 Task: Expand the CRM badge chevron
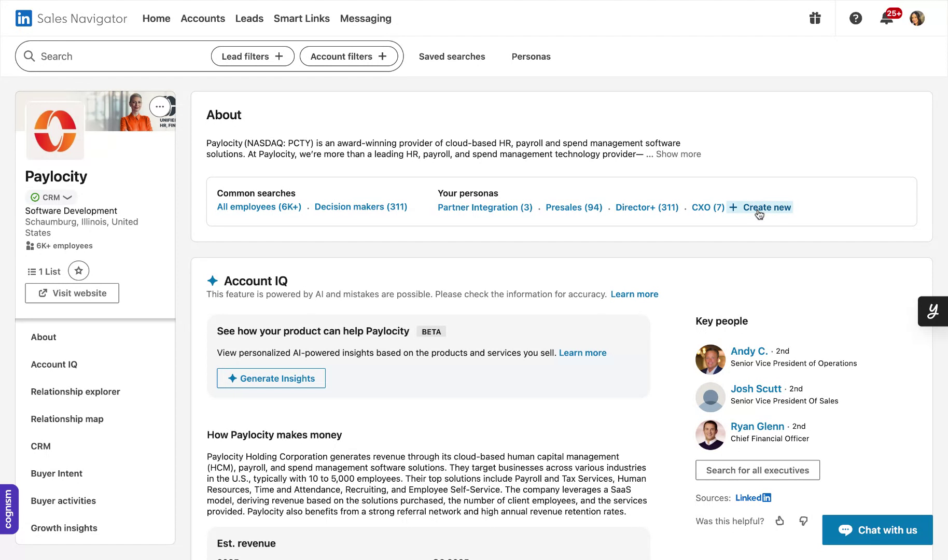pos(67,197)
